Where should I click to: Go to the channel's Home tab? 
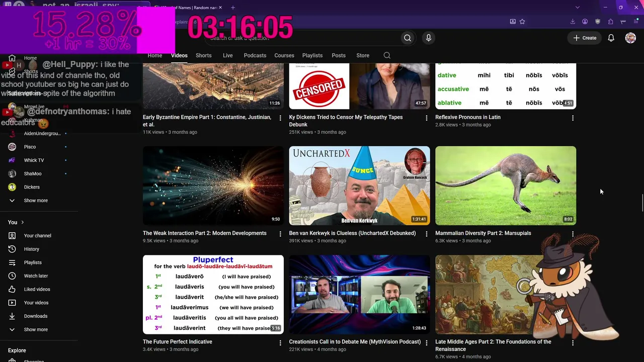[155, 55]
